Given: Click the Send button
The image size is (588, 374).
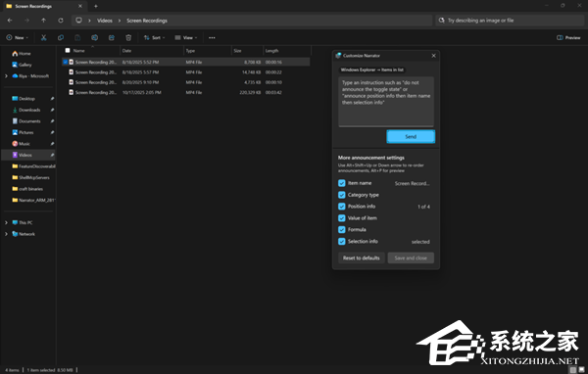Looking at the screenshot, I should click(411, 136).
